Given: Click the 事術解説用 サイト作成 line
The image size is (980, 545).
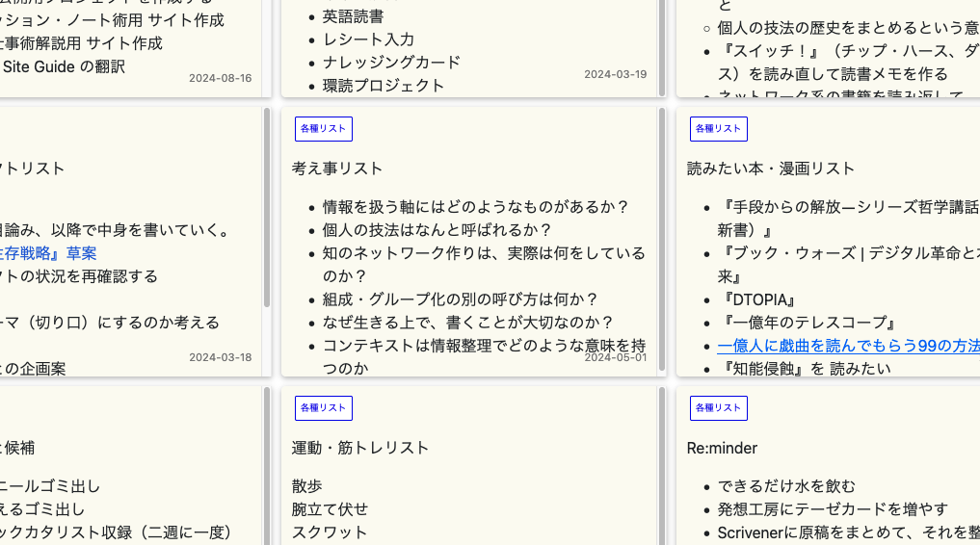Looking at the screenshot, I should click(81, 43).
